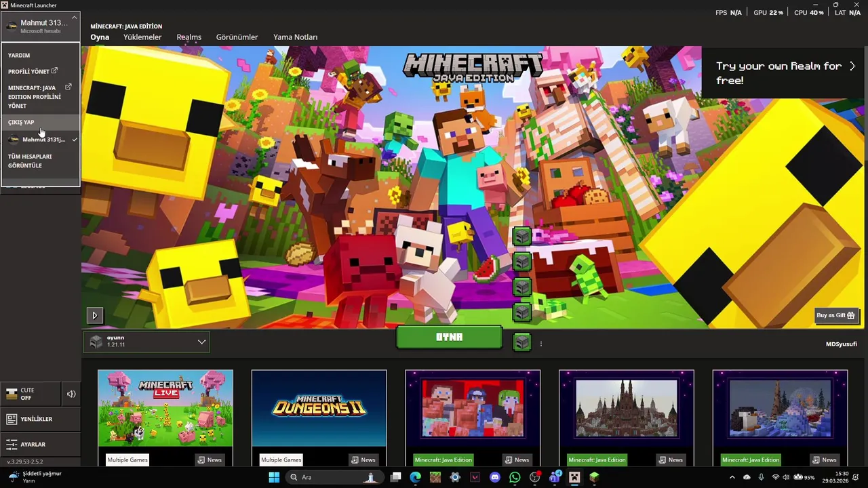Click the volume speaker tray icon
868x488 pixels.
(x=787, y=477)
